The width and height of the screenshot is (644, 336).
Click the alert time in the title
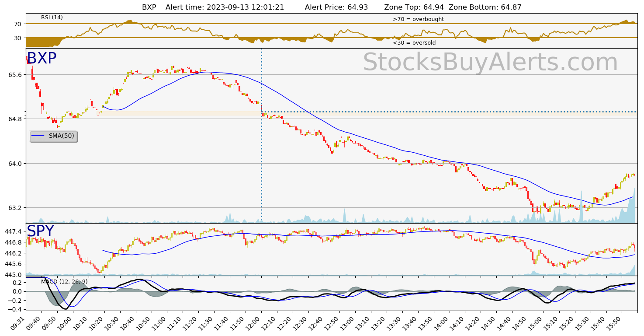[x=225, y=7]
